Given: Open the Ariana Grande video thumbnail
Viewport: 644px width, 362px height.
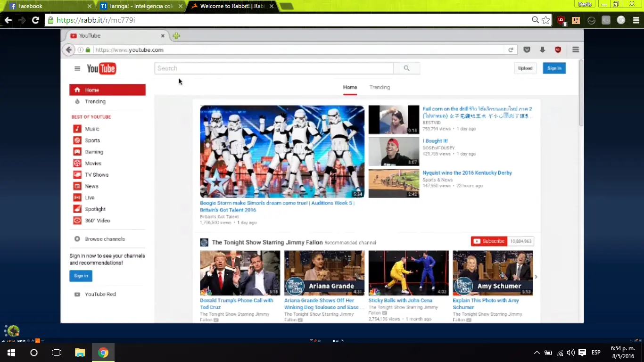Looking at the screenshot, I should pyautogui.click(x=324, y=273).
